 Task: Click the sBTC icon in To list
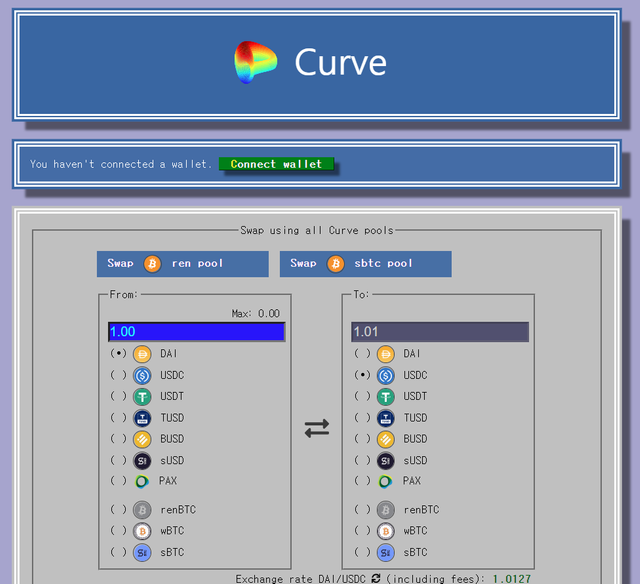coord(386,553)
